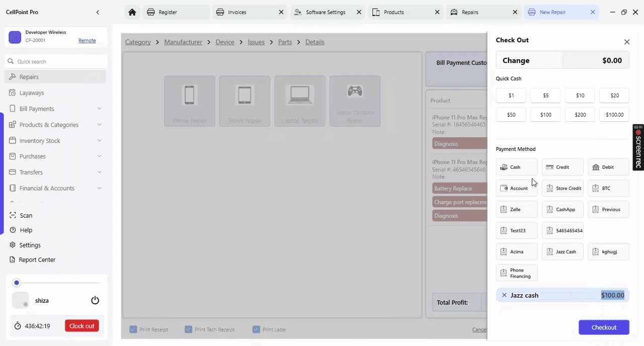644x346 pixels.
Task: Toggle the Print Label checkbox
Action: click(x=256, y=329)
